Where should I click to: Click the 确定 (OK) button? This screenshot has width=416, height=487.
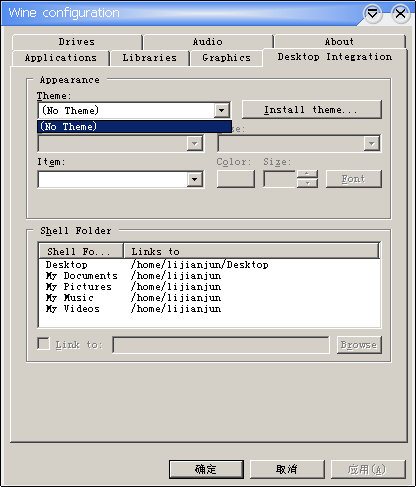(206, 470)
